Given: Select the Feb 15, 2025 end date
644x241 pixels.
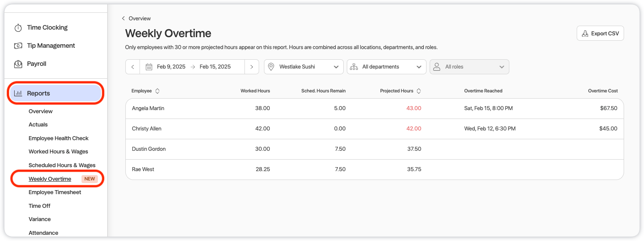Looking at the screenshot, I should [215, 67].
